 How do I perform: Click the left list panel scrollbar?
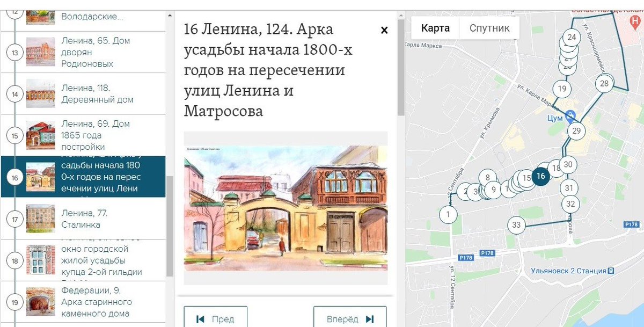[x=170, y=226]
